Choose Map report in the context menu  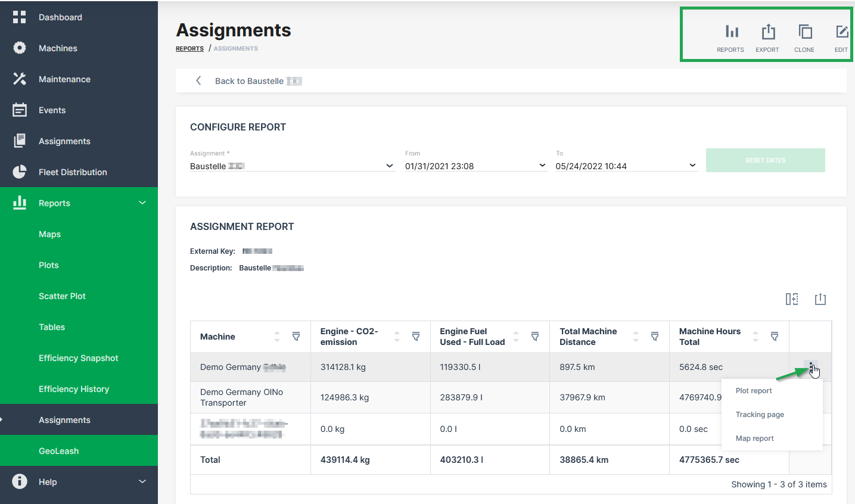[x=754, y=438]
